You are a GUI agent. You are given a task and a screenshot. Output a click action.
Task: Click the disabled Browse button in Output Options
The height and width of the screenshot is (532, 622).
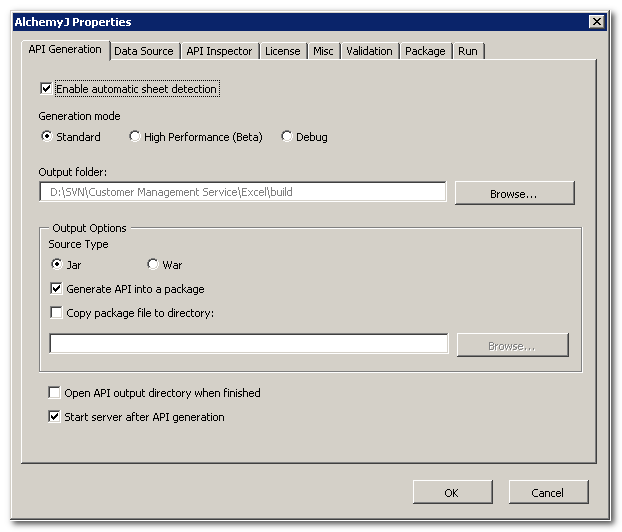pyautogui.click(x=513, y=345)
